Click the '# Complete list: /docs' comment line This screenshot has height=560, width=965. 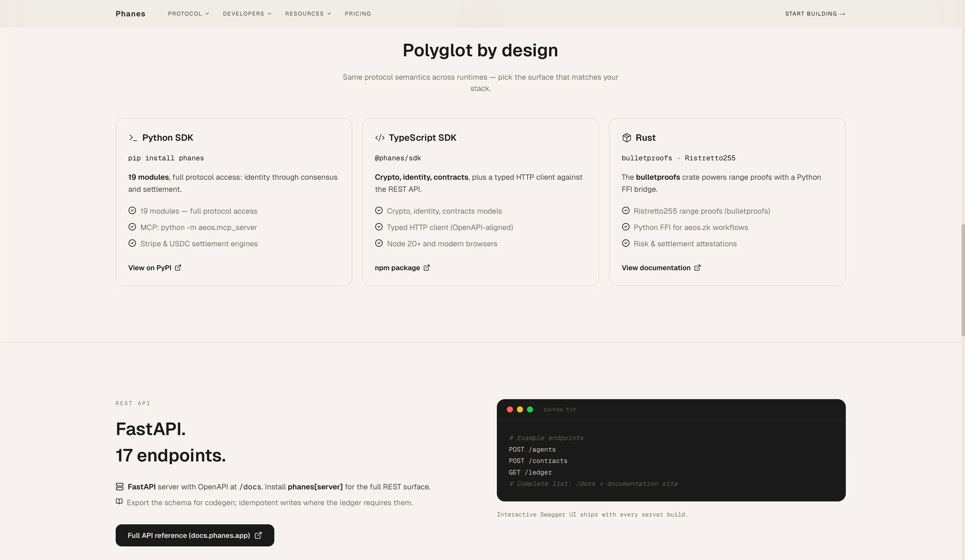[593, 484]
